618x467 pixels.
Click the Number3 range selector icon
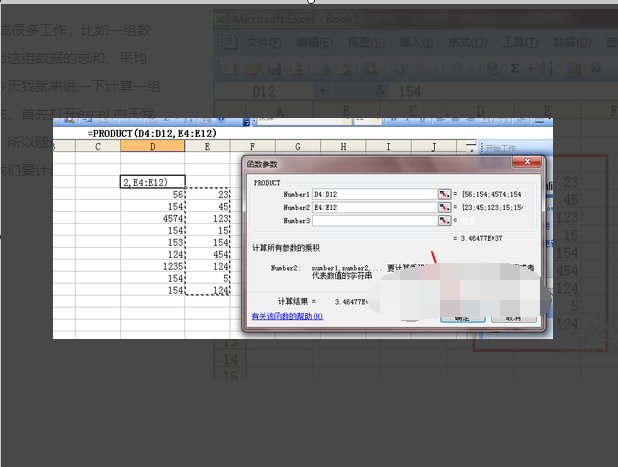(443, 220)
